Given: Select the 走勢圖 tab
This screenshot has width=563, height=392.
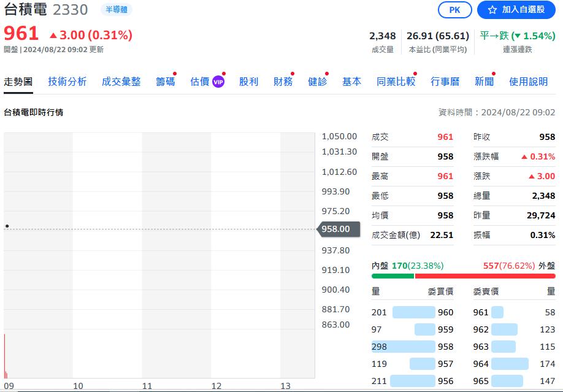Looking at the screenshot, I should (18, 82).
